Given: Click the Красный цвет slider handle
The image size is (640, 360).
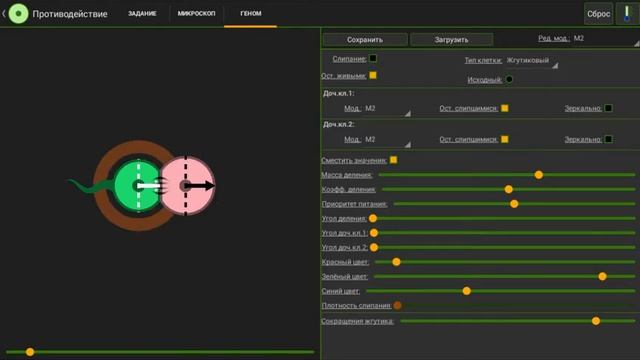Looking at the screenshot, I should click(396, 262).
